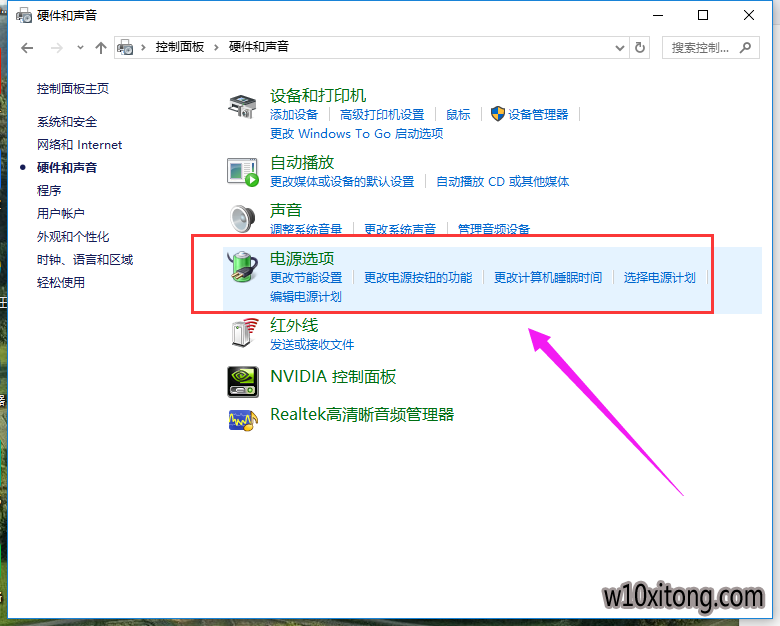Open the NVIDIA control panel icon

pyautogui.click(x=243, y=382)
